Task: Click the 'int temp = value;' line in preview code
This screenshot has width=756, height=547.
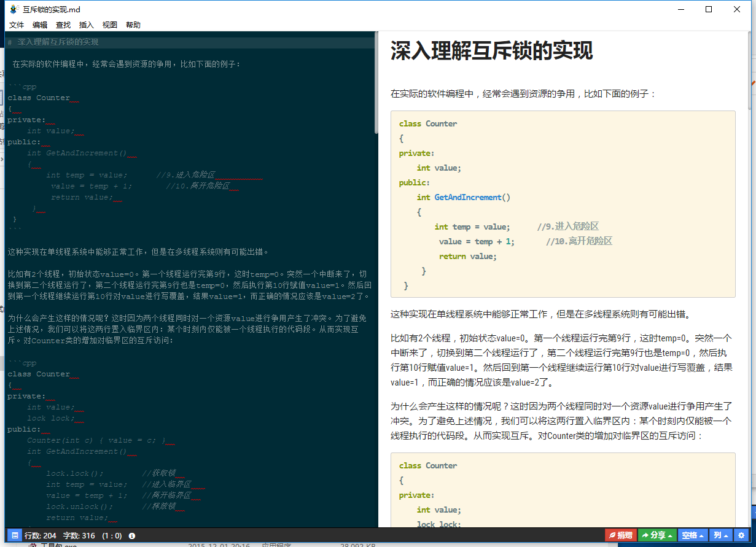Action: tap(472, 227)
